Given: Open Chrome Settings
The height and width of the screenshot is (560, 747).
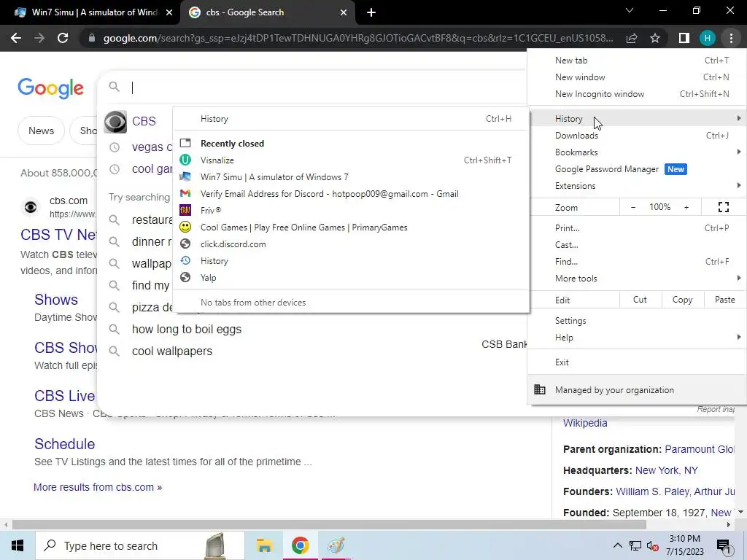Looking at the screenshot, I should coord(637,321).
